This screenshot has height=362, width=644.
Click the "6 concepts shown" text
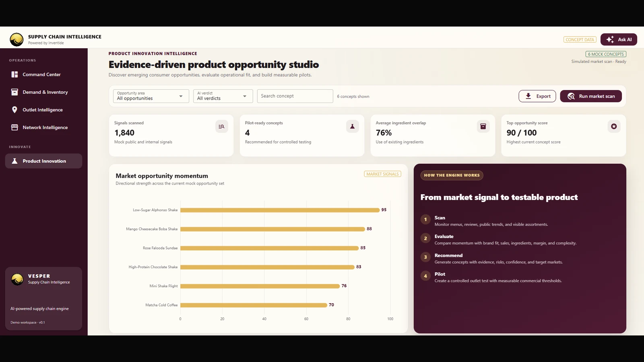point(353,97)
